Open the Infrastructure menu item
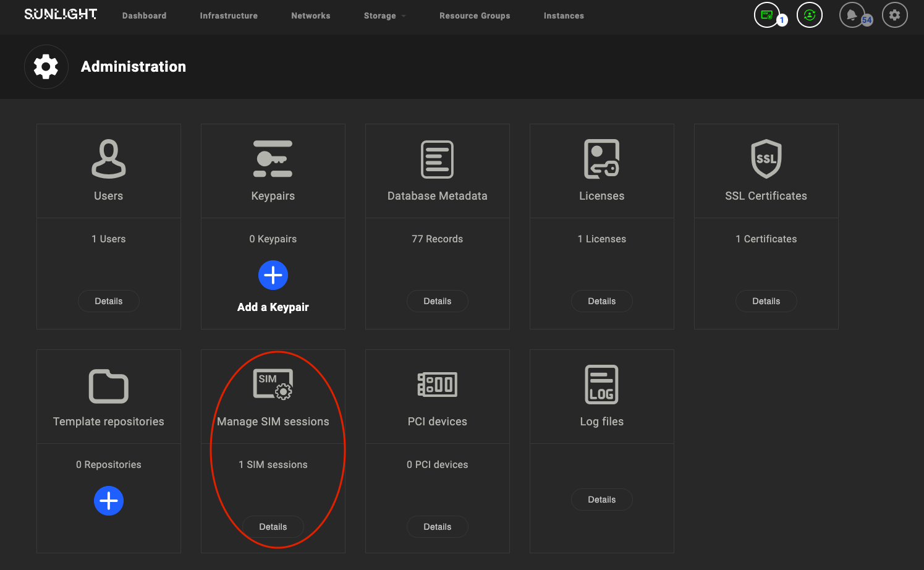The image size is (924, 570). 229,15
